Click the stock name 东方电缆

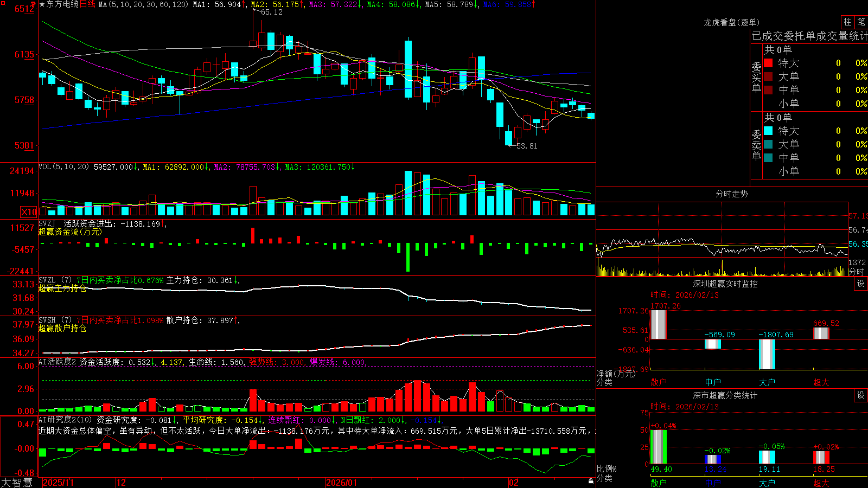click(x=62, y=4)
